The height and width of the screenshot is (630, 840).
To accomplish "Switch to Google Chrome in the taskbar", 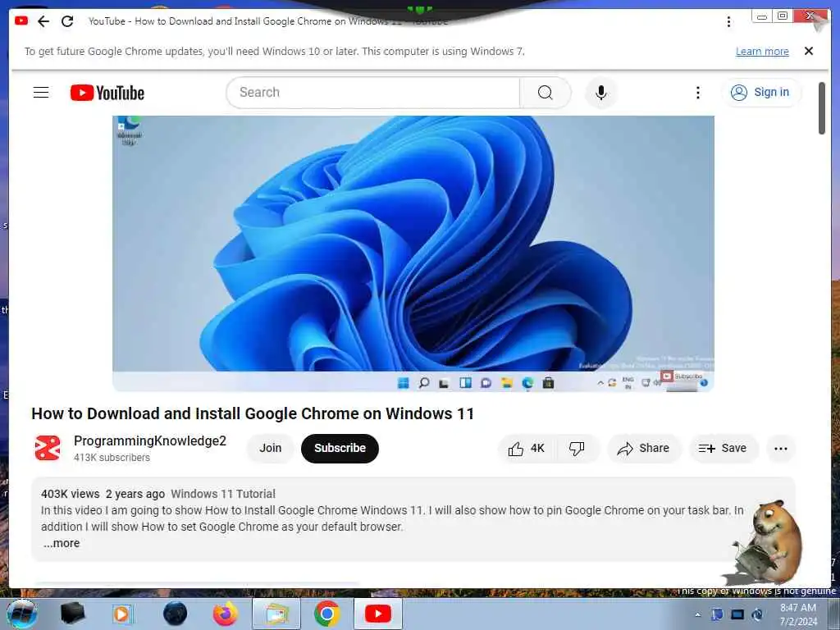I will click(x=326, y=614).
